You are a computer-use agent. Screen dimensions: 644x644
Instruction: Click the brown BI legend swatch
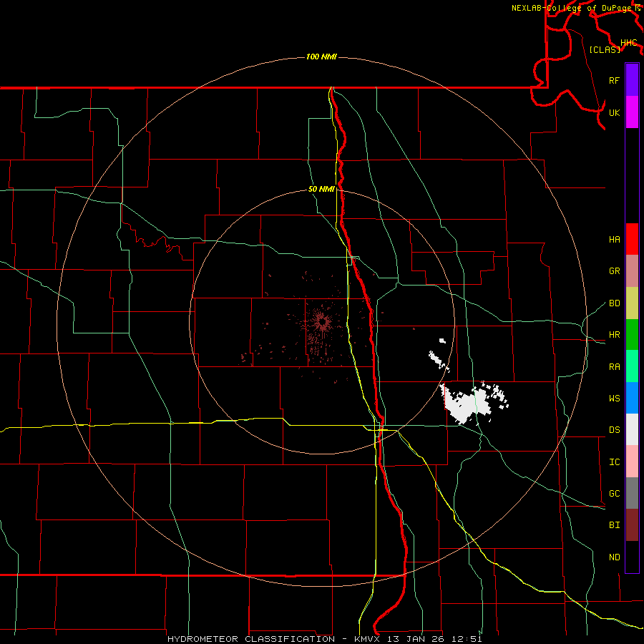tap(632, 525)
